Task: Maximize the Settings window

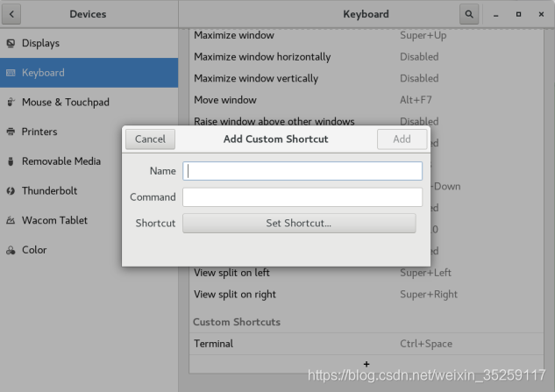Action: pyautogui.click(x=518, y=14)
